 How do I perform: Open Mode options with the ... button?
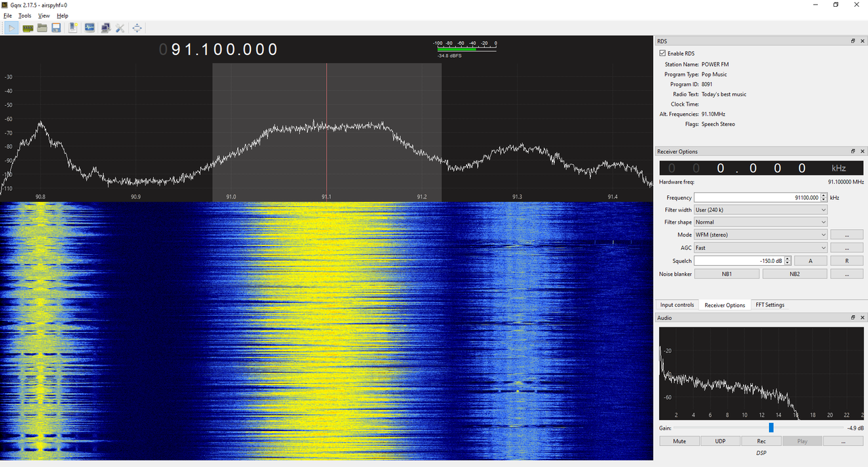(x=847, y=235)
